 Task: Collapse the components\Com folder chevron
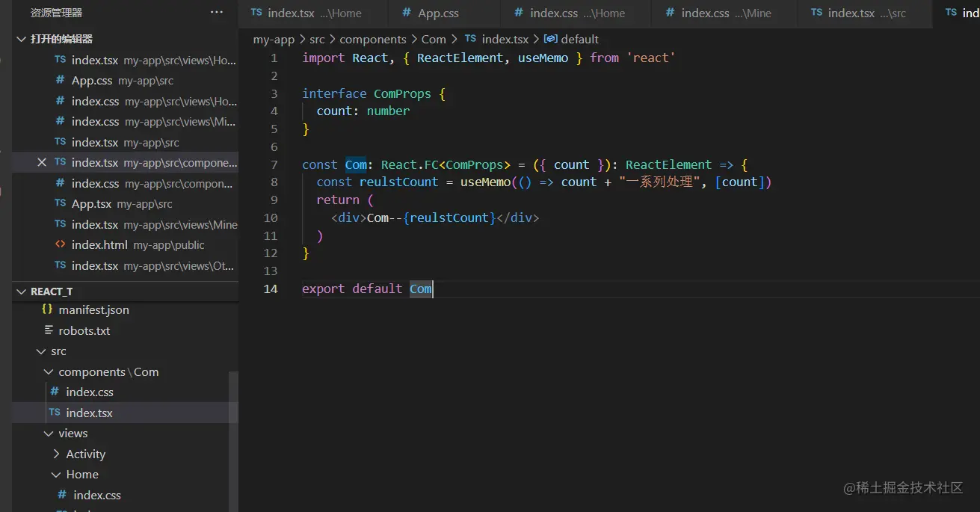coord(49,371)
